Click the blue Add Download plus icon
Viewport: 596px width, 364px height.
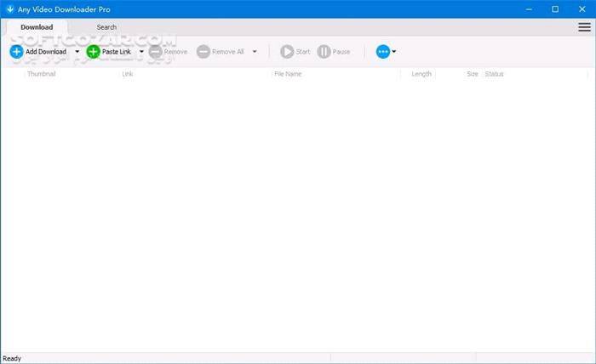tap(16, 52)
